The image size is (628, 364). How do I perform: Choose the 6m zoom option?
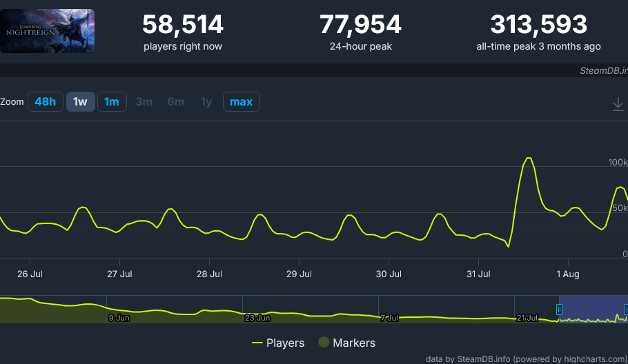(176, 101)
